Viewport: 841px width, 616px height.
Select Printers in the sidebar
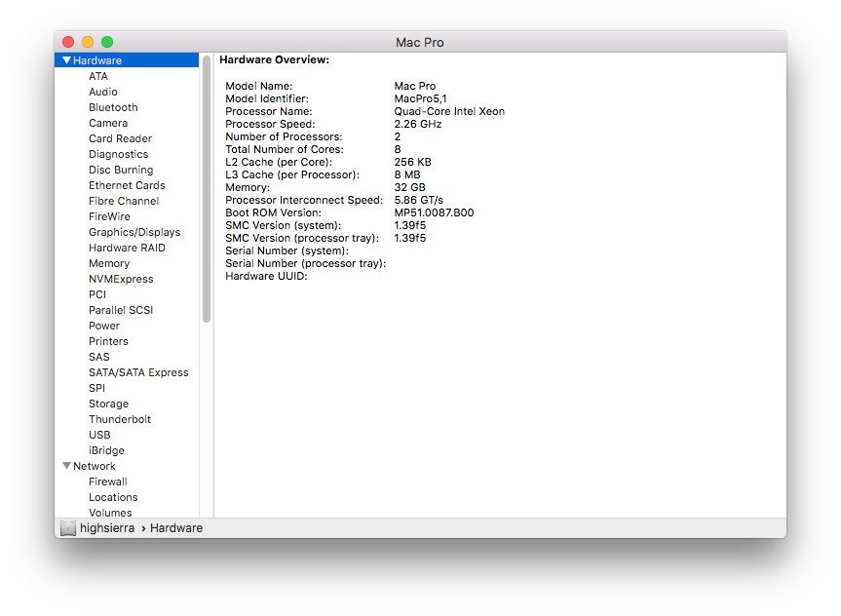click(x=108, y=341)
